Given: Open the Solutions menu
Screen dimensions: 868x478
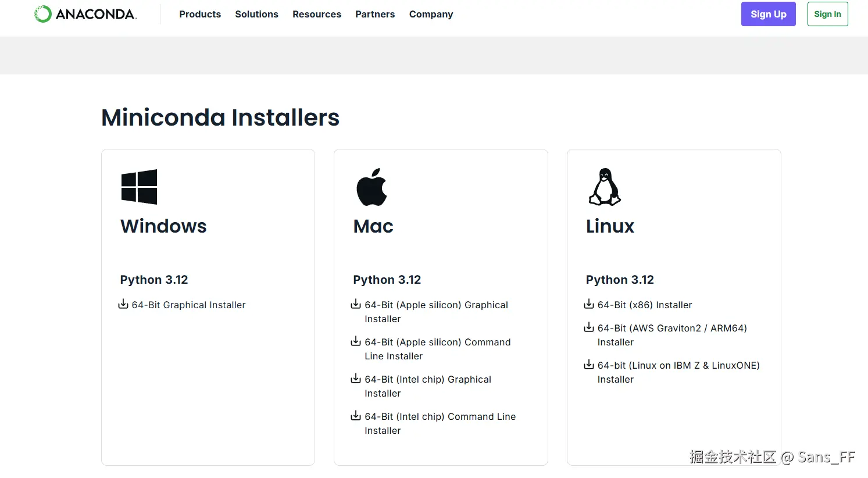Looking at the screenshot, I should tap(256, 14).
